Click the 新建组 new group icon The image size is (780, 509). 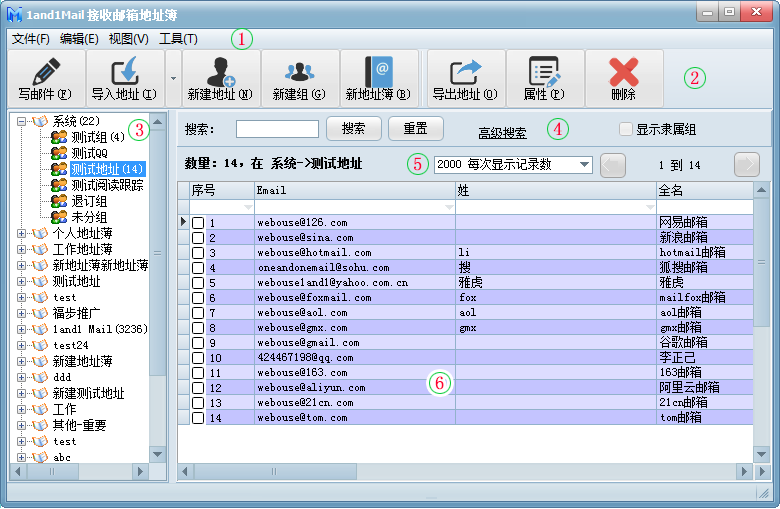[x=299, y=72]
